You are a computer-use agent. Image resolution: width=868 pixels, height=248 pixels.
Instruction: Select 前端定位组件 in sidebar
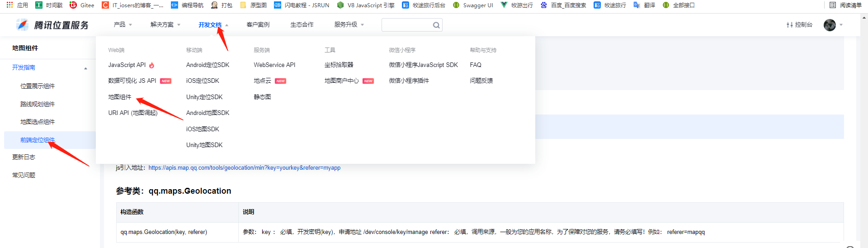[x=38, y=140]
